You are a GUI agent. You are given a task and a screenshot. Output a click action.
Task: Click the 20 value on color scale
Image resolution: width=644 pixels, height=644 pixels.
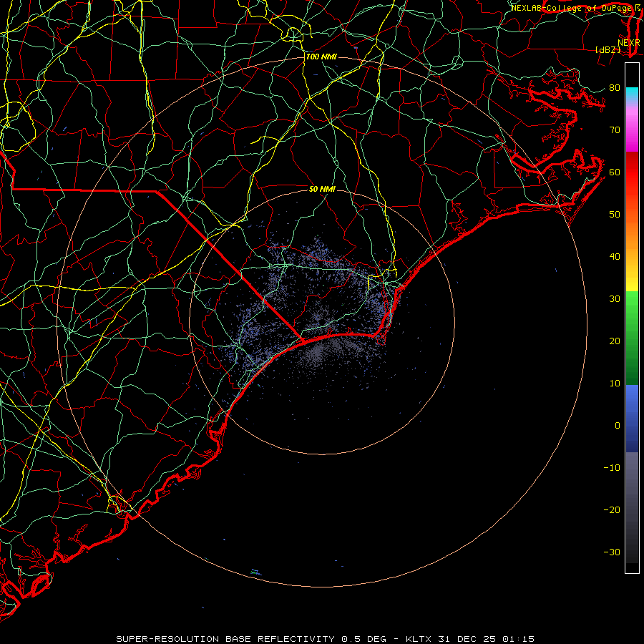point(615,341)
